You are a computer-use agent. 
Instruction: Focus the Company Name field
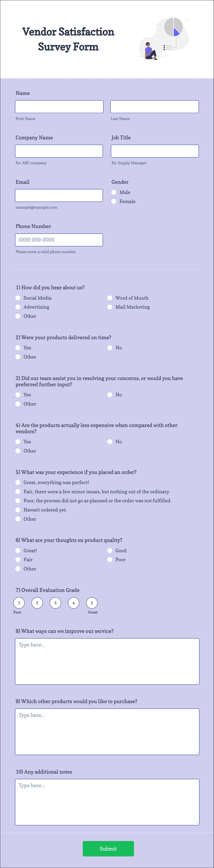pyautogui.click(x=59, y=151)
